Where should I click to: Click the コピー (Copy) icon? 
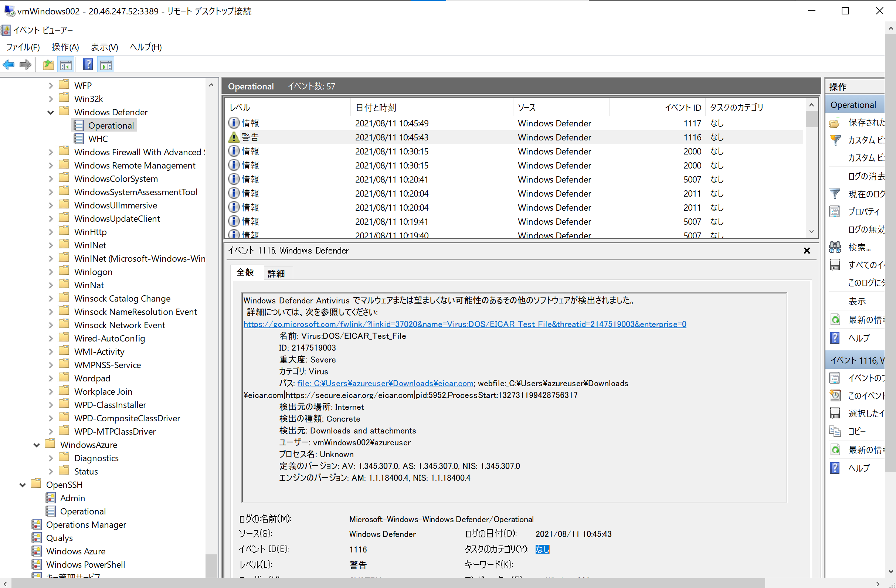835,431
